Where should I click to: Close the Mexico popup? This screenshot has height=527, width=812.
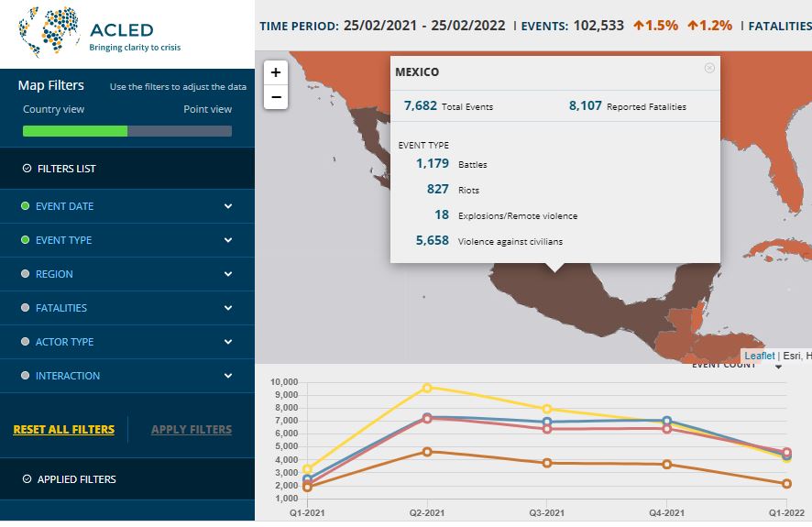click(709, 68)
